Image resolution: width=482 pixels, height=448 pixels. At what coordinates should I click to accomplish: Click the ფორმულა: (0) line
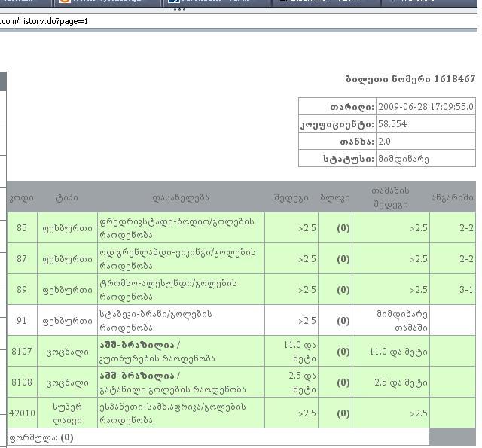41,437
